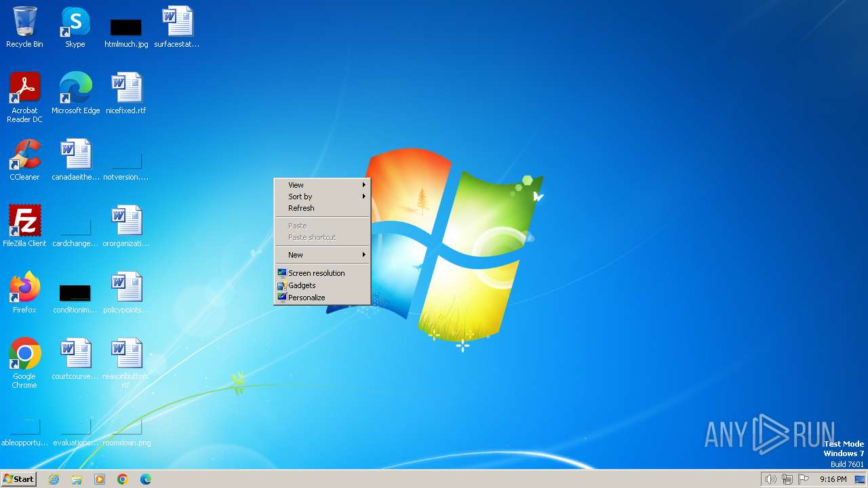Select the reasonbutton rtf document
Viewport: 868px width, 488px height.
coord(126,363)
